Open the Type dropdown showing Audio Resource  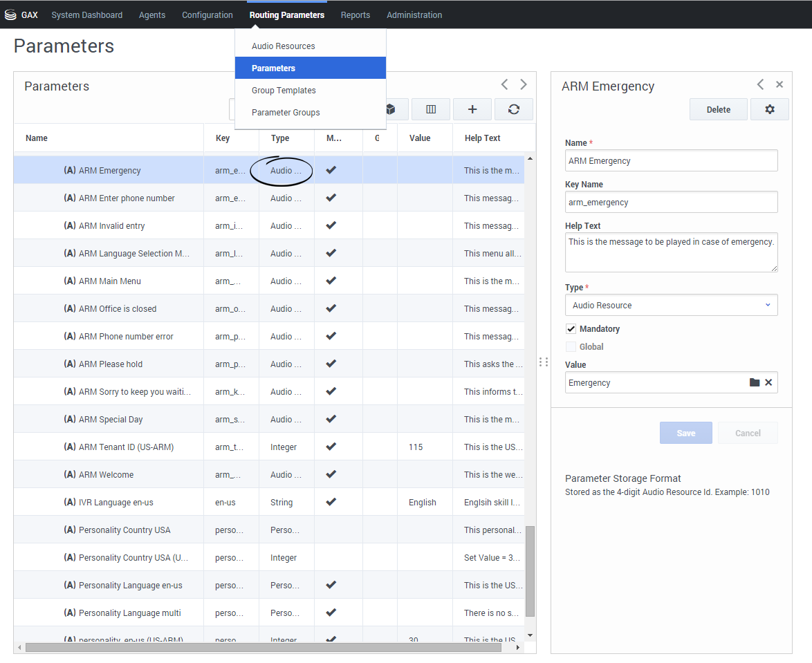(671, 305)
